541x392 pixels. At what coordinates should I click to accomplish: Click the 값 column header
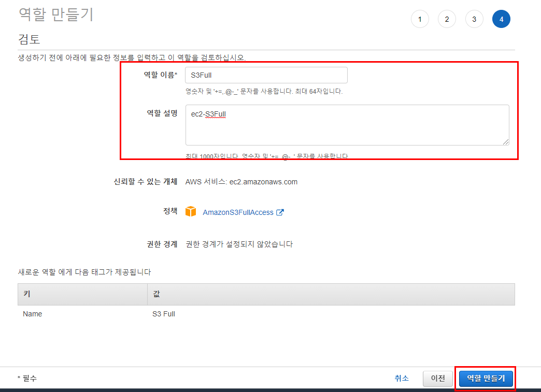331,294
